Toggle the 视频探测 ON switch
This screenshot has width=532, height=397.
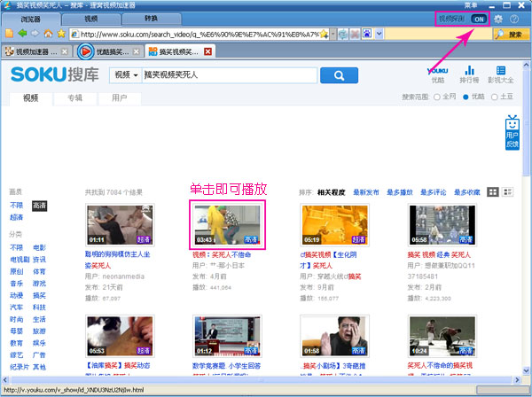click(479, 19)
